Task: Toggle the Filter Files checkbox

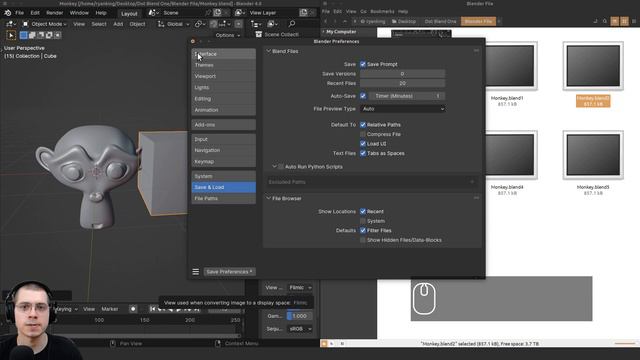Action: point(363,231)
